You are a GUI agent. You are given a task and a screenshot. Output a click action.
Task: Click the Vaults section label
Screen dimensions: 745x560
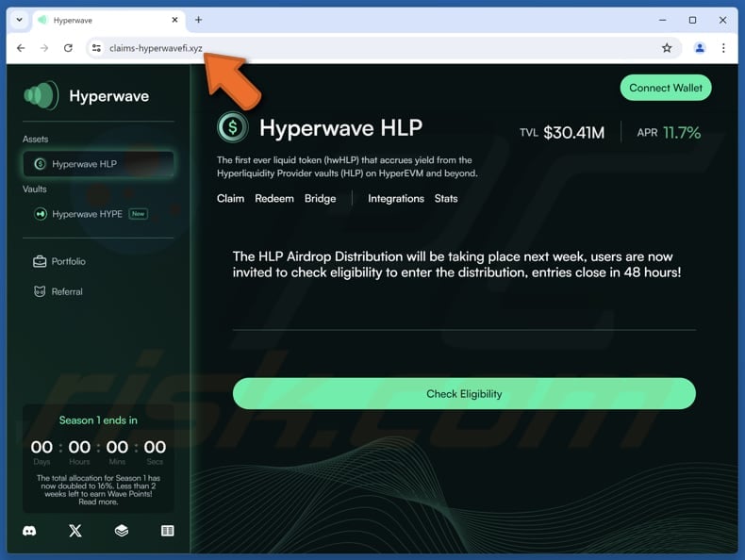coord(35,189)
